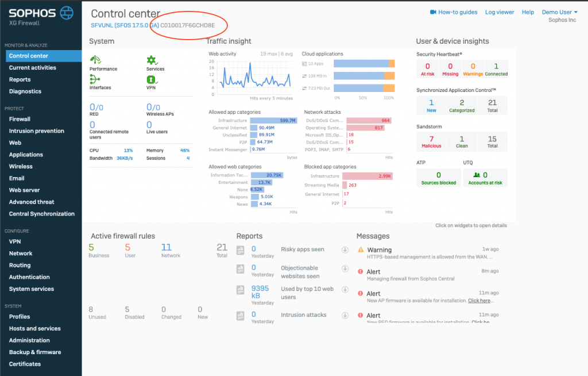Open Current activities menu item

pyautogui.click(x=33, y=68)
